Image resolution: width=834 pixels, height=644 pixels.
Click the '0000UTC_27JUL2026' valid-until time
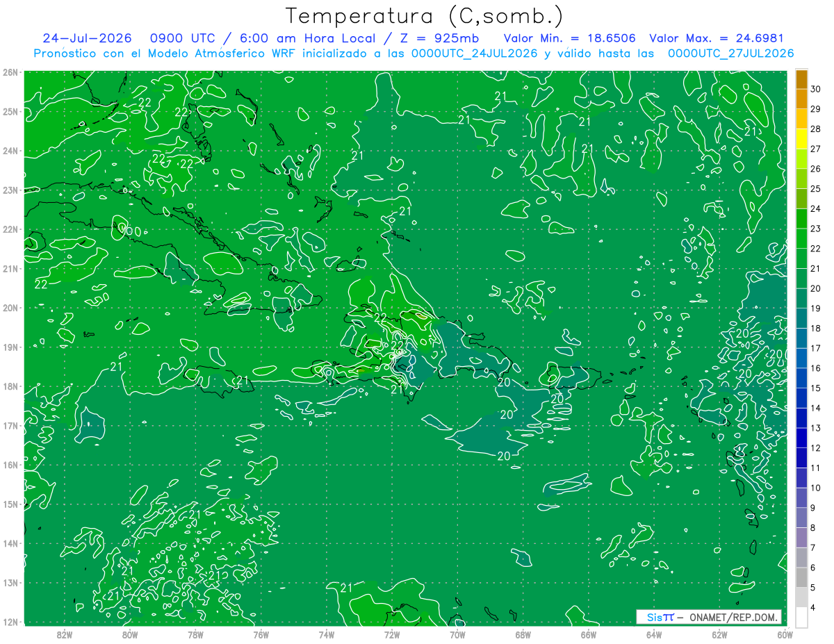coord(730,53)
